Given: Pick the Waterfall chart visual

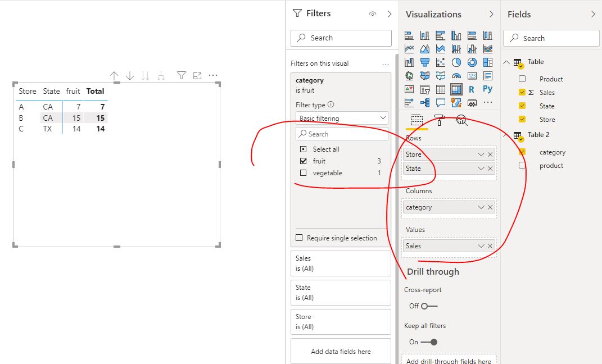Looking at the screenshot, I should tap(409, 62).
